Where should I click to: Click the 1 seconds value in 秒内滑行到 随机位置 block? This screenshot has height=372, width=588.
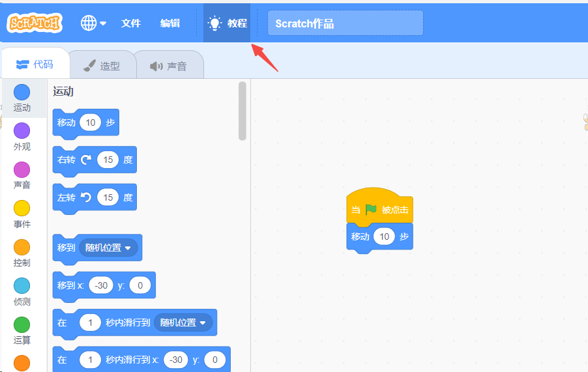91,322
